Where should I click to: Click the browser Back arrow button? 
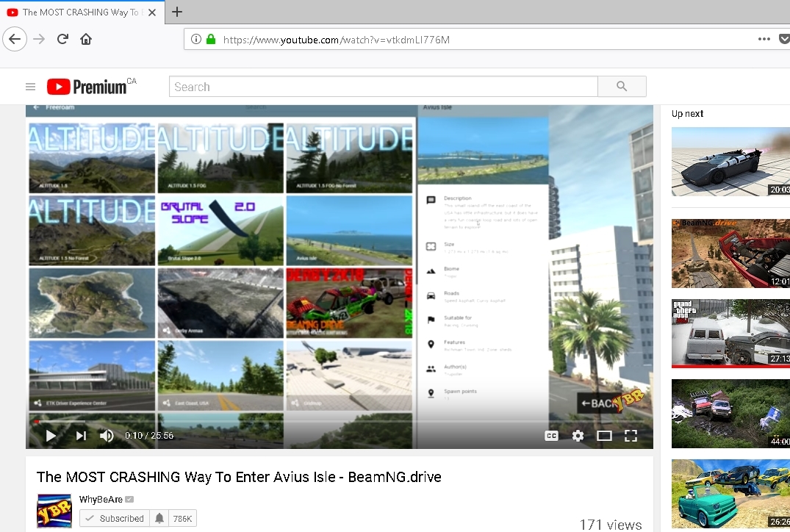click(15, 39)
